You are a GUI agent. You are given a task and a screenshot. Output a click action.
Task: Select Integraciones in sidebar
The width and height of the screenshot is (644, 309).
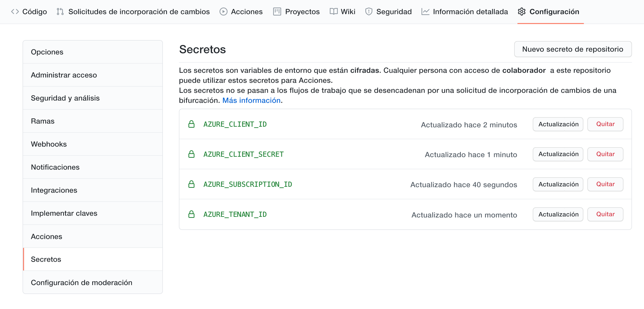[x=93, y=190]
